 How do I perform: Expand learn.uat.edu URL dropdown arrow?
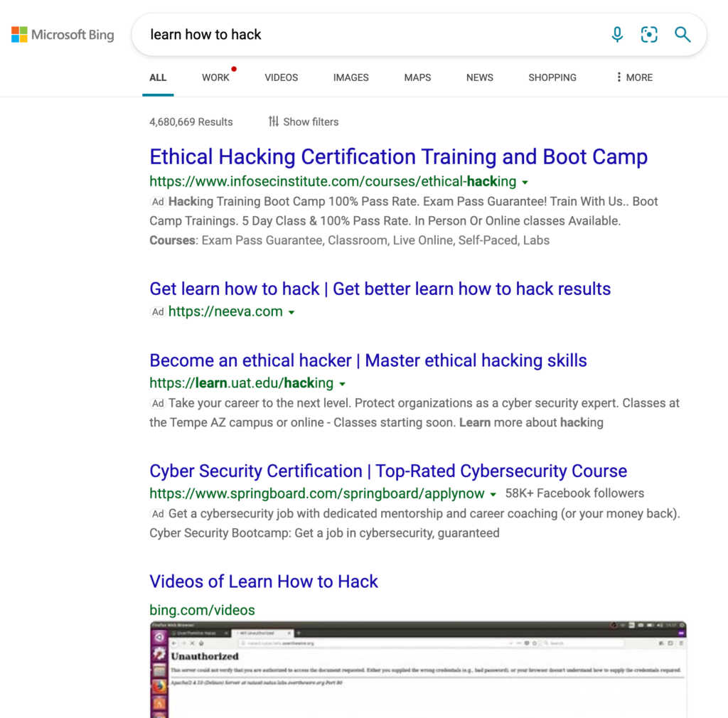tap(342, 384)
